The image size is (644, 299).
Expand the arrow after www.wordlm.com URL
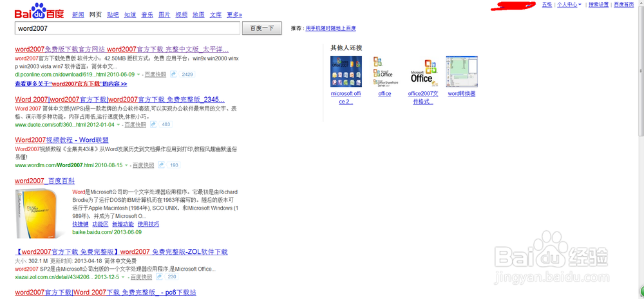126,165
